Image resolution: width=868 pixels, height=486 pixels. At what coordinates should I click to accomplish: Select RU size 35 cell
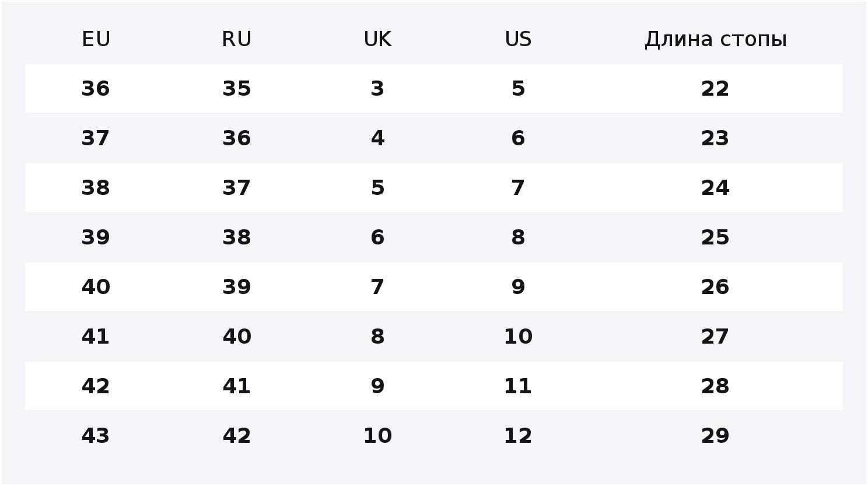(237, 89)
